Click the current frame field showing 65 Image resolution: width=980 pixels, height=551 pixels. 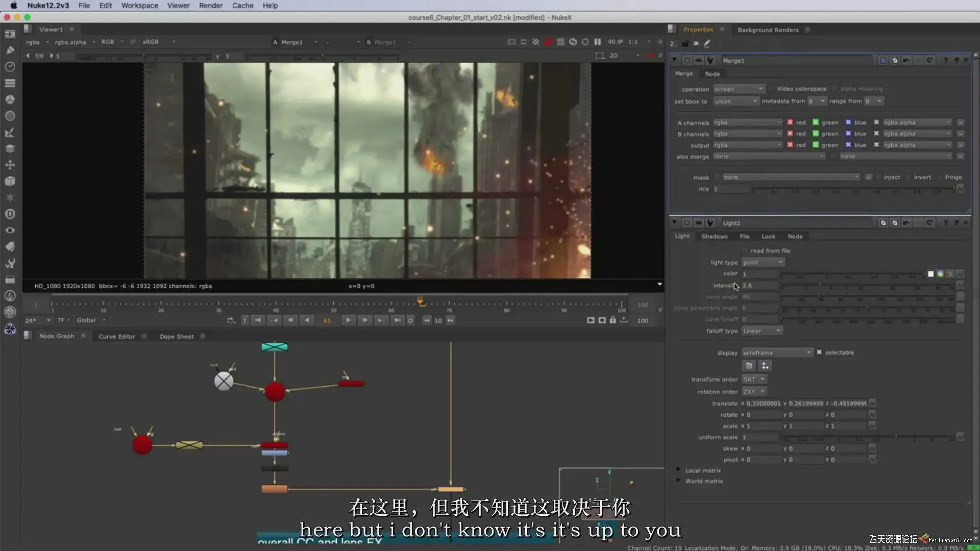327,320
